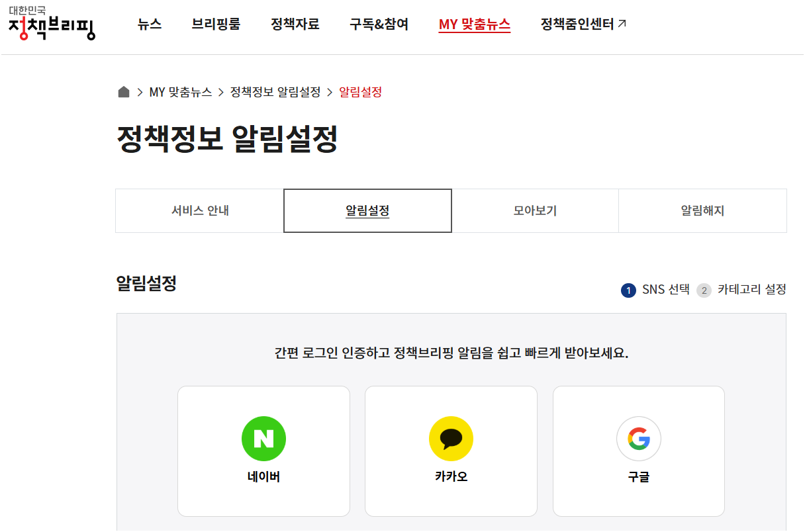
Task: Switch to the 모아보기 tab
Action: click(535, 211)
